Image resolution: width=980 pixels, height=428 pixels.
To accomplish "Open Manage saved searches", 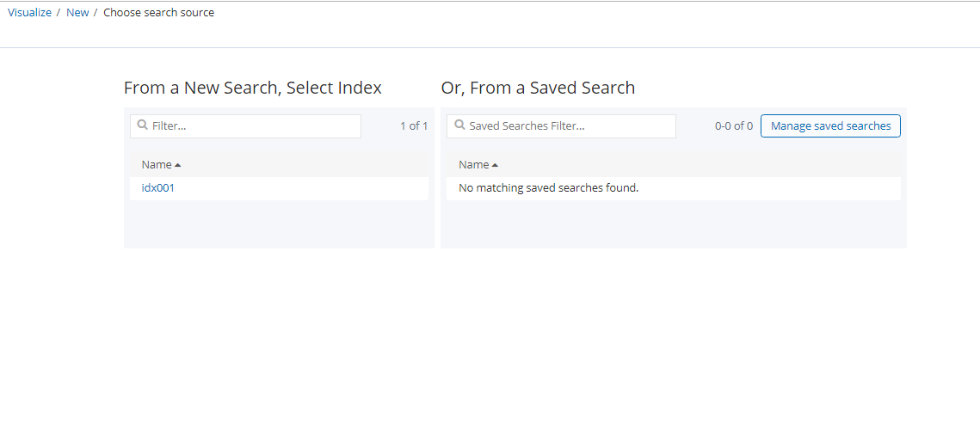I will click(830, 126).
